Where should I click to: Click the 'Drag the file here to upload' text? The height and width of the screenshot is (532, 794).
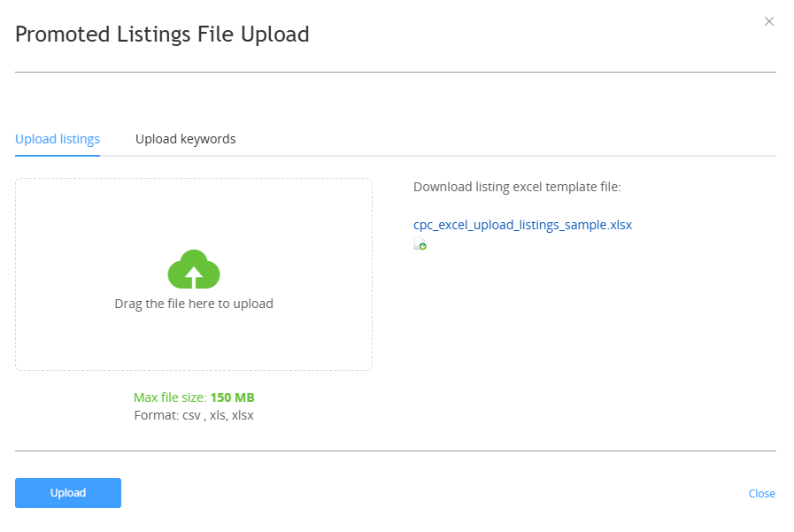194,304
